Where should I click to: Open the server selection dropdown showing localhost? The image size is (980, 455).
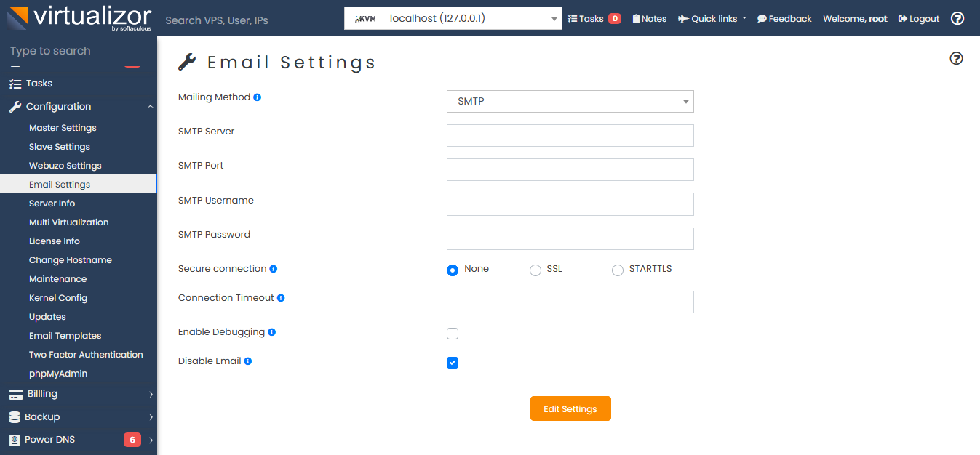pyautogui.click(x=451, y=18)
